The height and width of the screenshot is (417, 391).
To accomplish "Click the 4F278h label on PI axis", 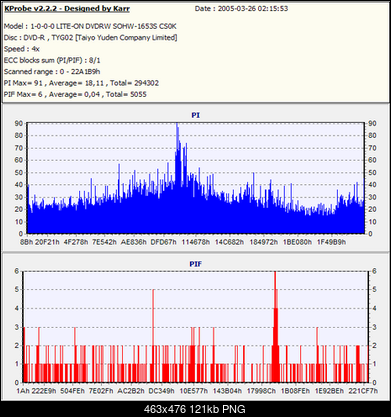I will click(76, 242).
